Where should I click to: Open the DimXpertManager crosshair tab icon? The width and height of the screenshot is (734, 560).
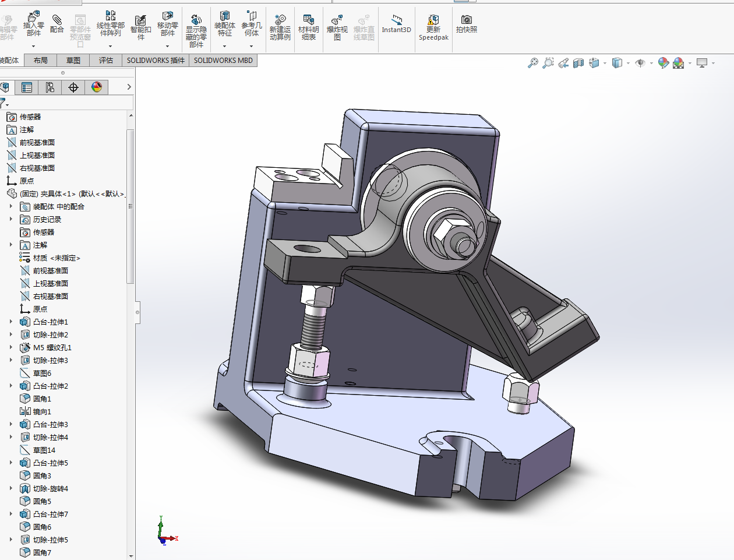(x=73, y=87)
